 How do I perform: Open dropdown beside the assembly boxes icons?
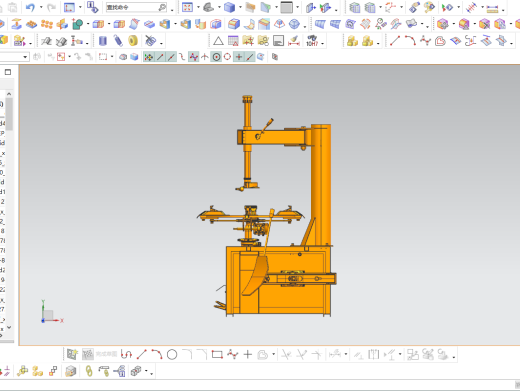tap(378, 43)
